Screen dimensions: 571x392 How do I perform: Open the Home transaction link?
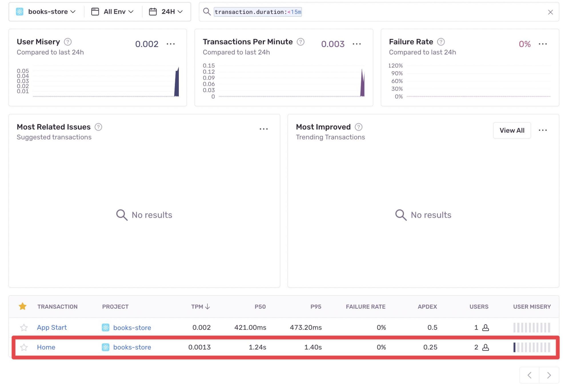point(46,347)
